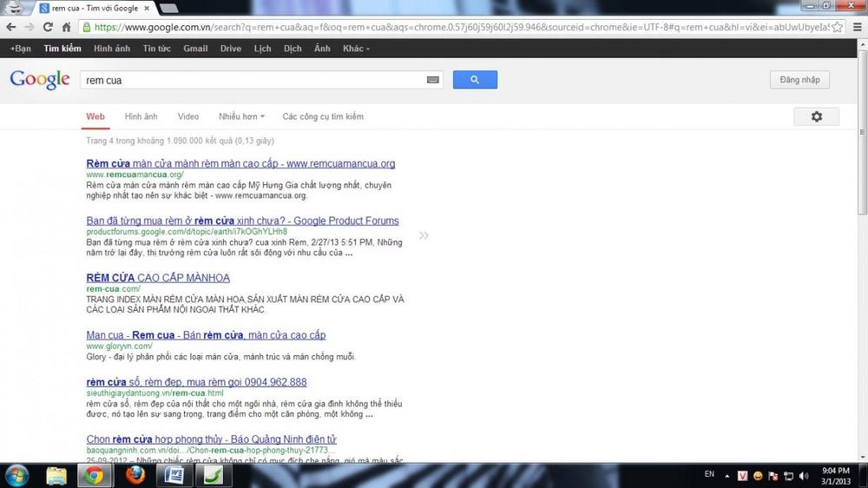Click 'Tìm kiếm' in the black bar
The image size is (868, 488).
[x=62, y=49]
